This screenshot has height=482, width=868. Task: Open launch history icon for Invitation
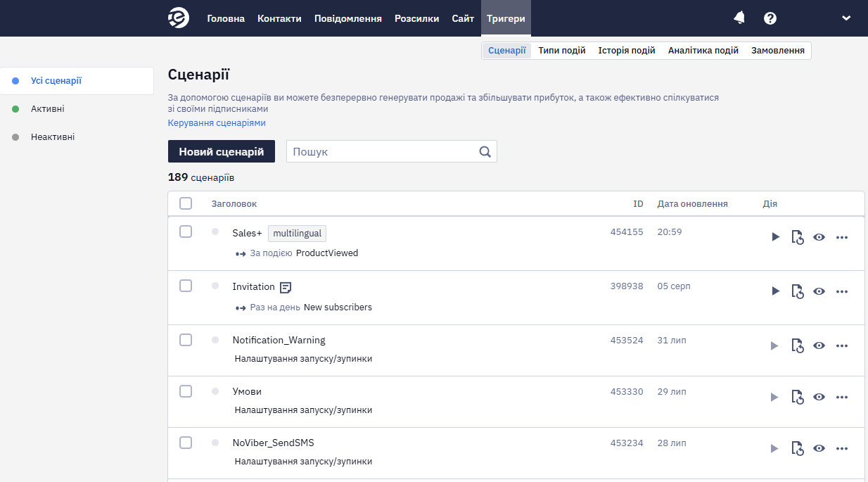(x=798, y=291)
